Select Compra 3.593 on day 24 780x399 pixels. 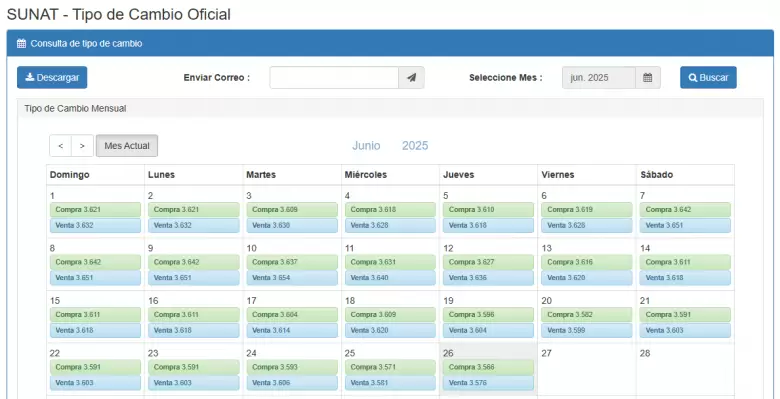pyautogui.click(x=292, y=368)
